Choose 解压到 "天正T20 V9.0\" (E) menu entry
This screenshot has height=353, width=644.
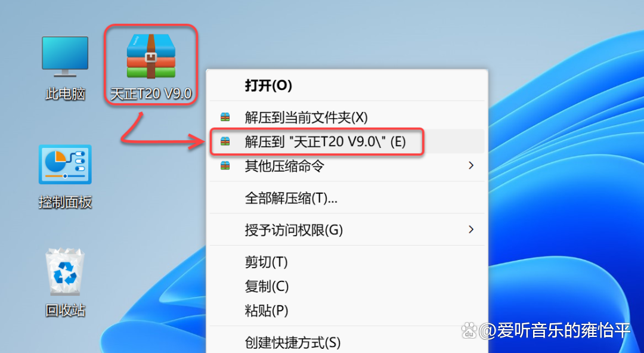click(347, 142)
